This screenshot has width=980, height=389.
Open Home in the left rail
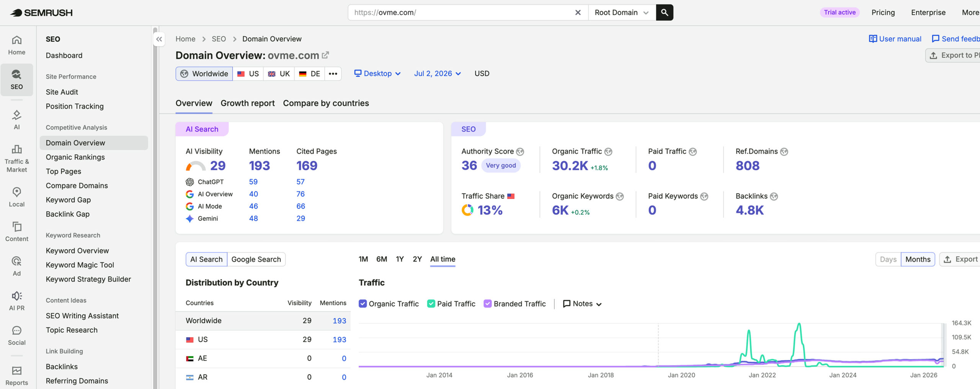16,45
